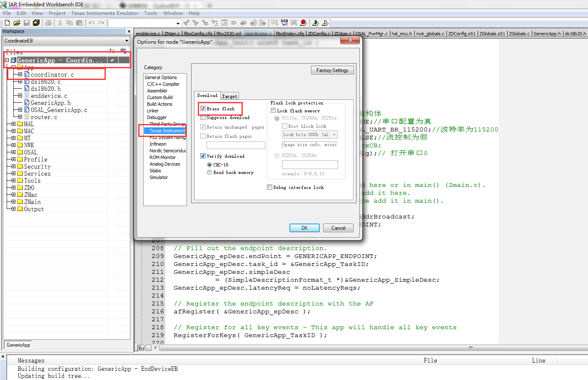Select the Download tab in options
This screenshot has width=588, height=380.
click(x=207, y=95)
